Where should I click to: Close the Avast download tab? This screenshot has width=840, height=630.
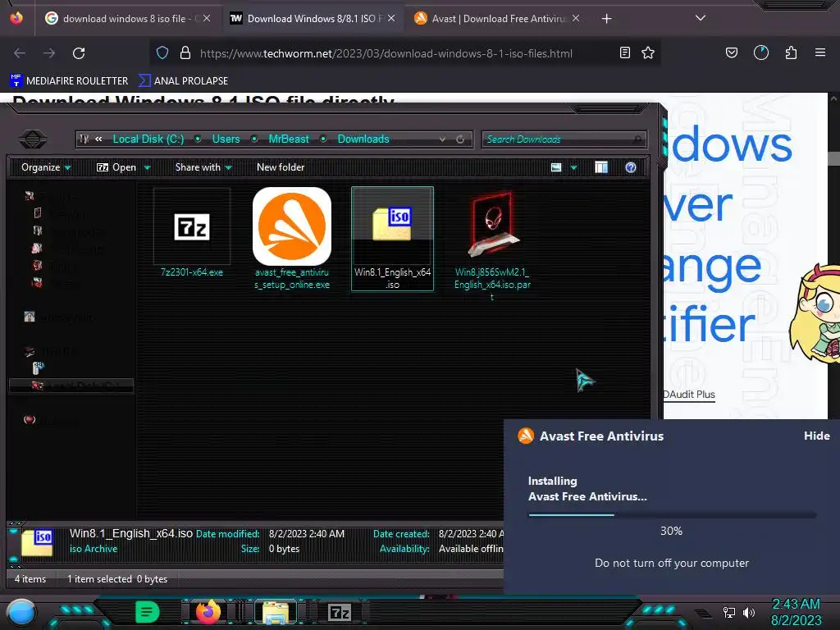point(575,18)
